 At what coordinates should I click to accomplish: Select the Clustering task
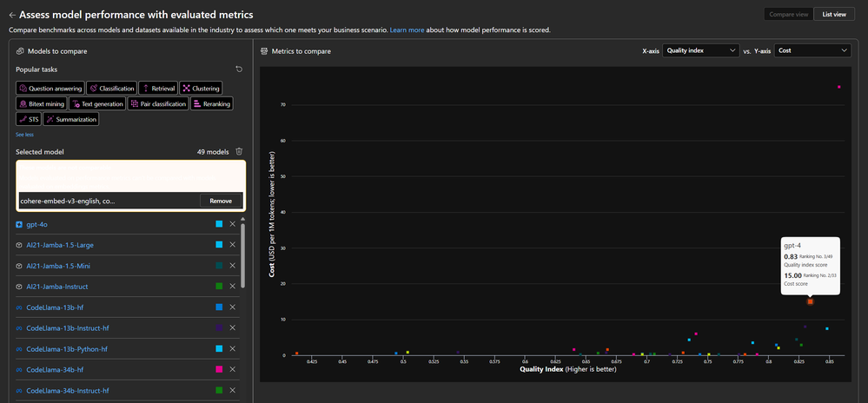[x=201, y=88]
